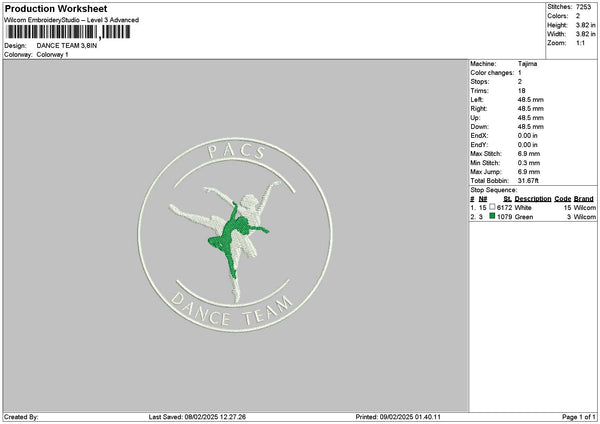Click the Left value '48.5 mm'
This screenshot has width=600, height=424.
point(530,100)
